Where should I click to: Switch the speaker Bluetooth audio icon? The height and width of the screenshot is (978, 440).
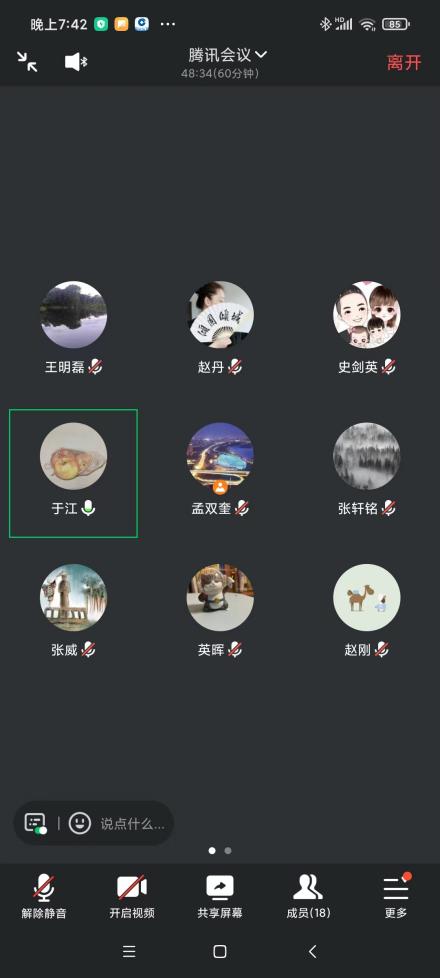click(x=76, y=62)
